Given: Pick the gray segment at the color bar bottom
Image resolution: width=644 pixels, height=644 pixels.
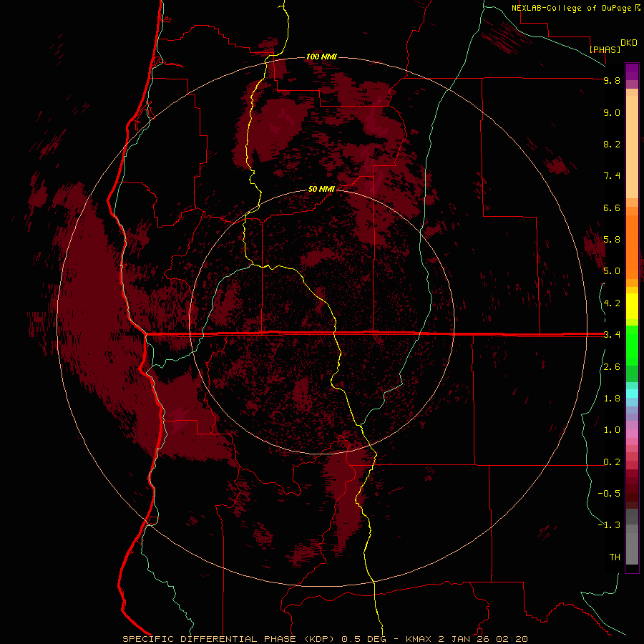Looking at the screenshot, I should (632, 549).
